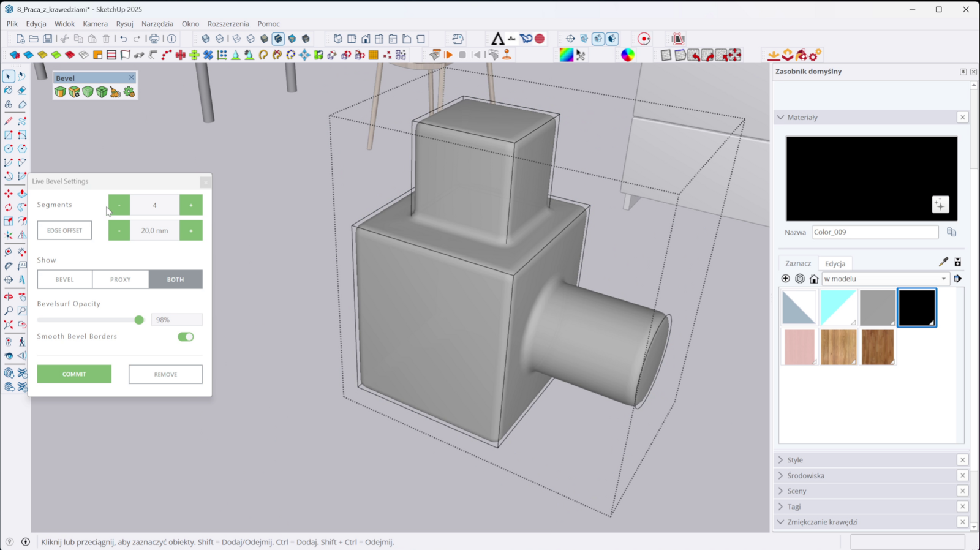Viewport: 980px width, 550px height.
Task: Open the Rozszerzenia menu
Action: tap(228, 24)
